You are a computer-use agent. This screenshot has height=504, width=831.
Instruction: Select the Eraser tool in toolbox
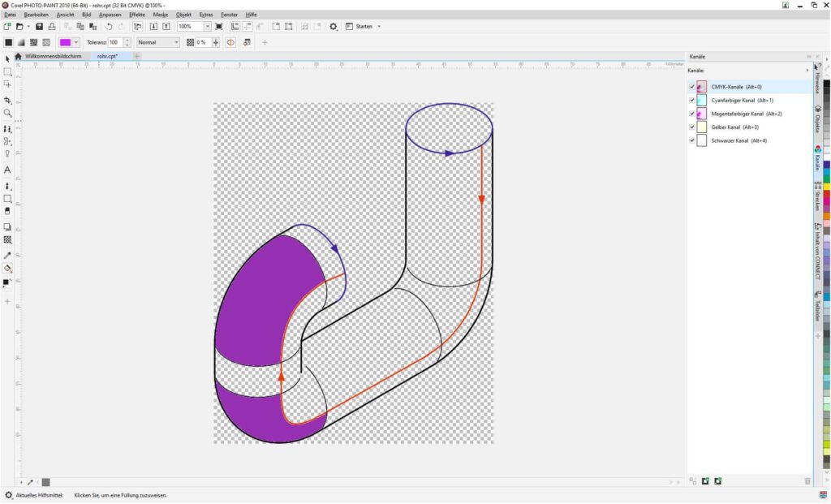(7, 211)
